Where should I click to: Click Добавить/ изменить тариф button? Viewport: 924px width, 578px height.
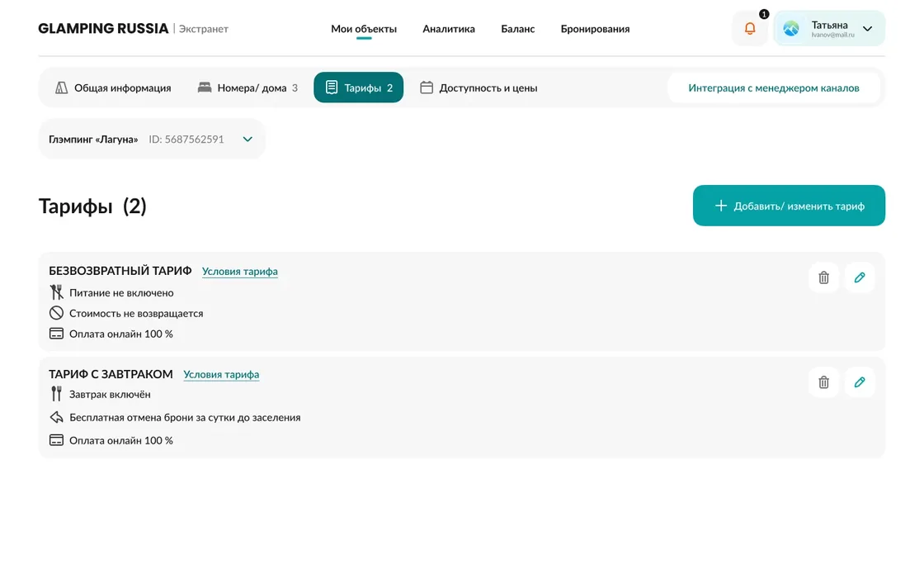click(x=789, y=206)
